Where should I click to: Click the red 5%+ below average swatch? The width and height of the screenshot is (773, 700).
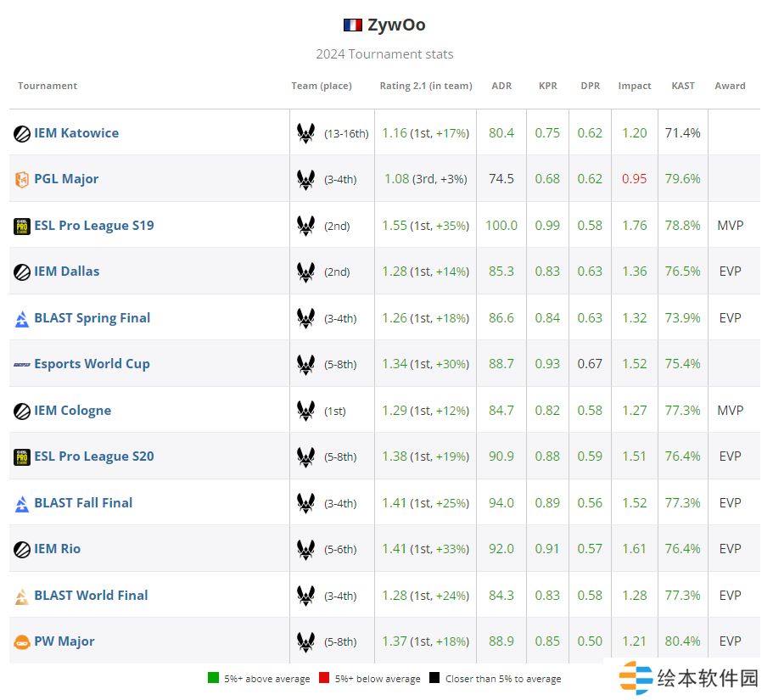(x=324, y=678)
